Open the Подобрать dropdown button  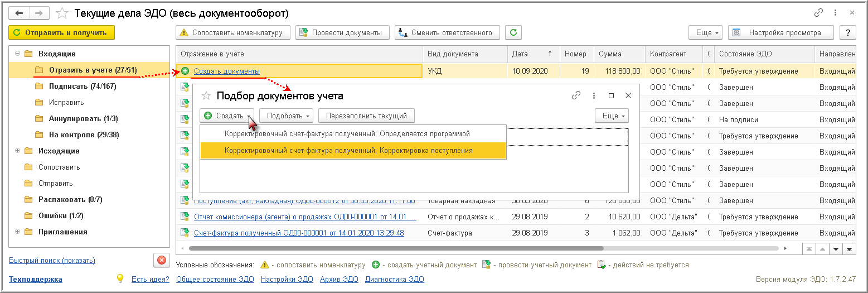tap(287, 116)
